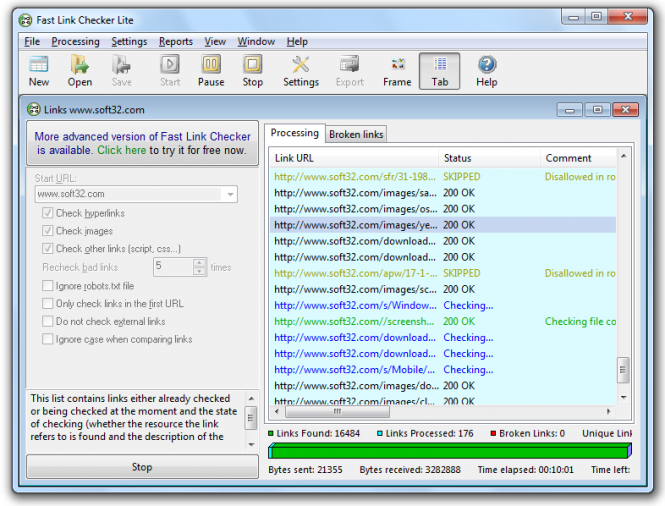The height and width of the screenshot is (506, 665).
Task: Click the Start toolbar icon
Action: pyautogui.click(x=170, y=71)
